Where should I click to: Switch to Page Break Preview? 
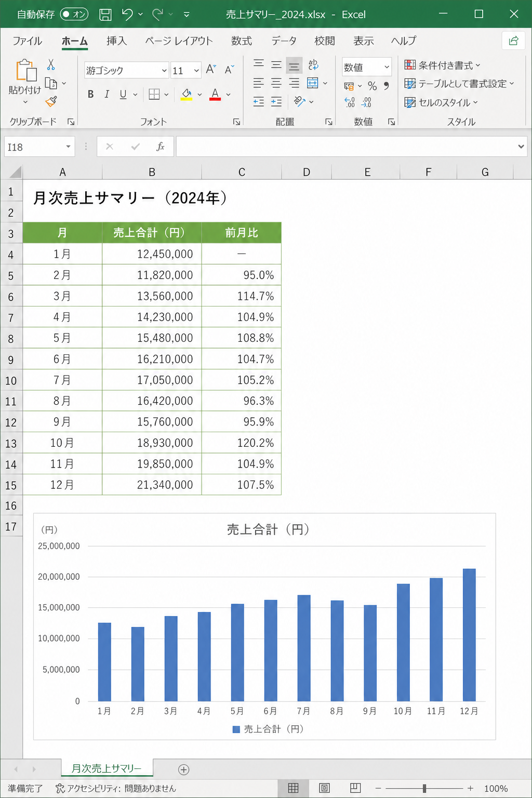(x=356, y=788)
